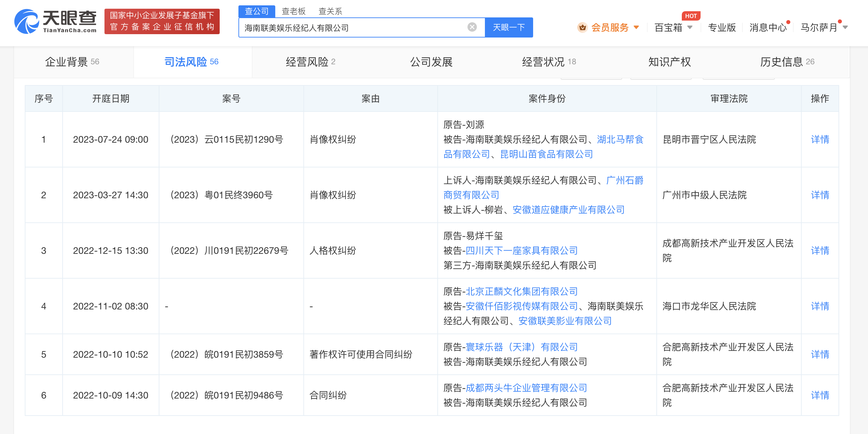Screen dimensions: 868x434
Task: Open 寰球乐器（天津）有限公司 link
Action: pos(522,347)
